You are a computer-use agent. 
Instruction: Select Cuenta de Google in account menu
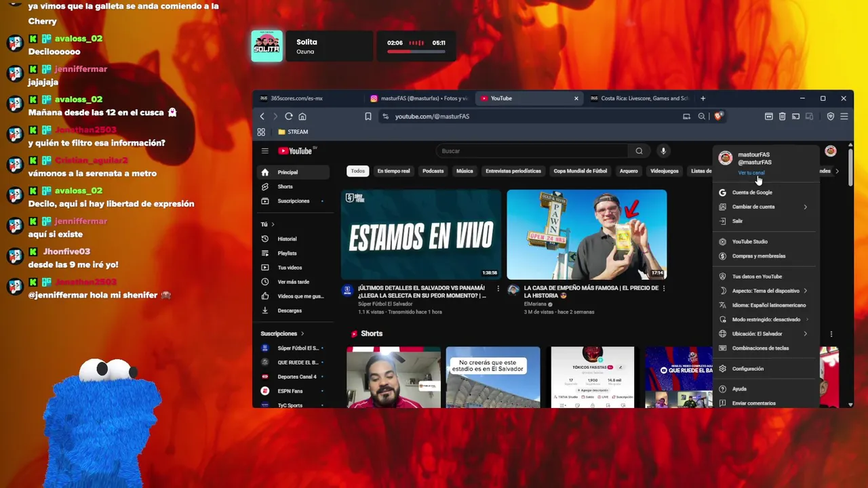point(765,192)
